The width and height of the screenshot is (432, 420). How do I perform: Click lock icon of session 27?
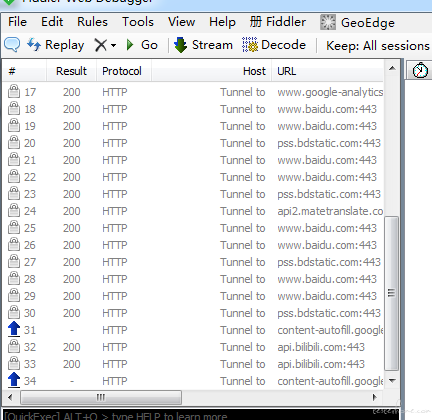coord(14,261)
